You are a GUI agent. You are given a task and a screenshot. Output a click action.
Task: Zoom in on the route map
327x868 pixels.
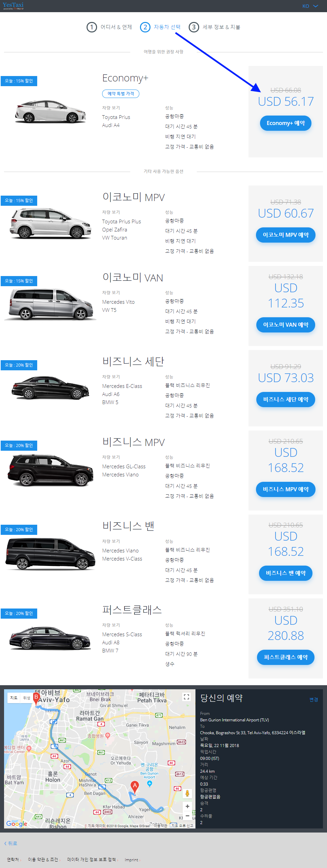[187, 807]
